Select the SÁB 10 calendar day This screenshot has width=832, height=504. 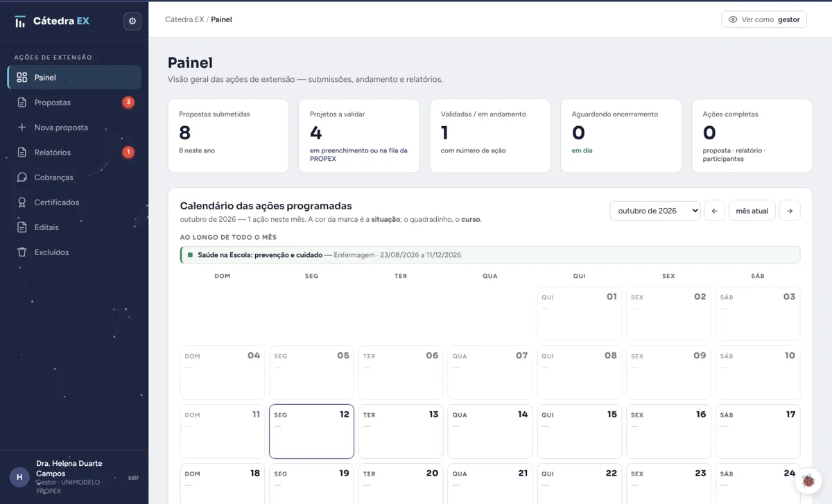pyautogui.click(x=758, y=373)
